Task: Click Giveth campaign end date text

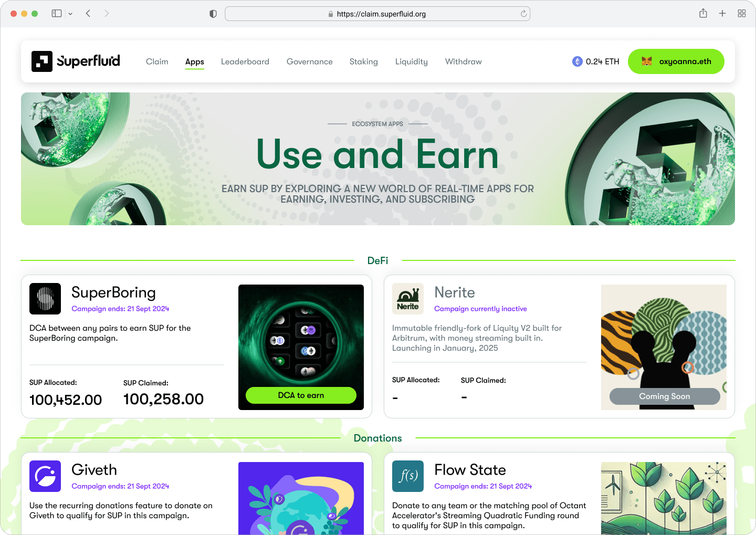Action: [120, 486]
